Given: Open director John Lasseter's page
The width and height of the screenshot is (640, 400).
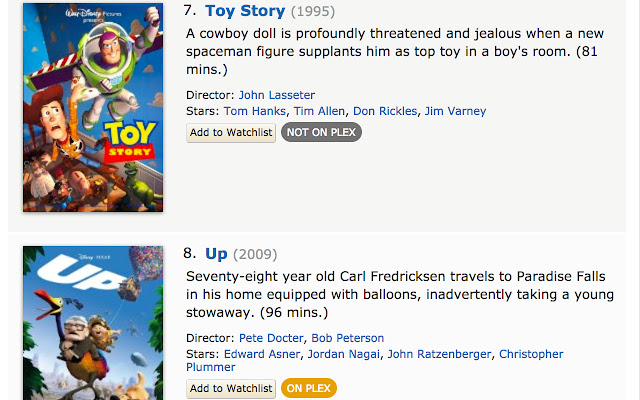Looking at the screenshot, I should point(276,95).
